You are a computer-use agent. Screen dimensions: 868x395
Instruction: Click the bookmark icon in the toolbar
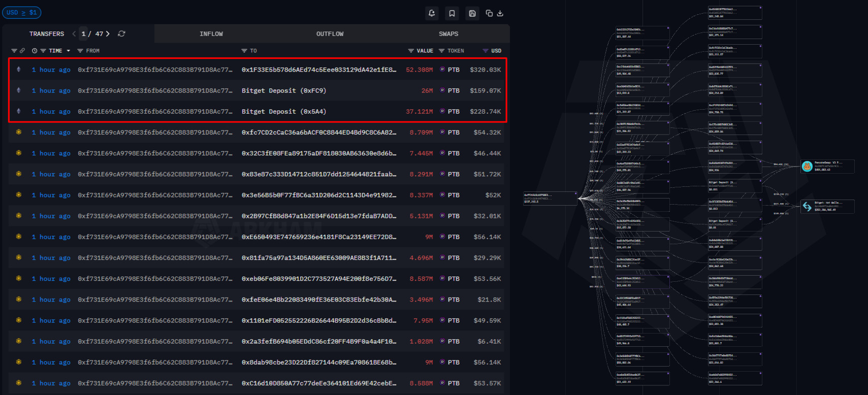[452, 13]
